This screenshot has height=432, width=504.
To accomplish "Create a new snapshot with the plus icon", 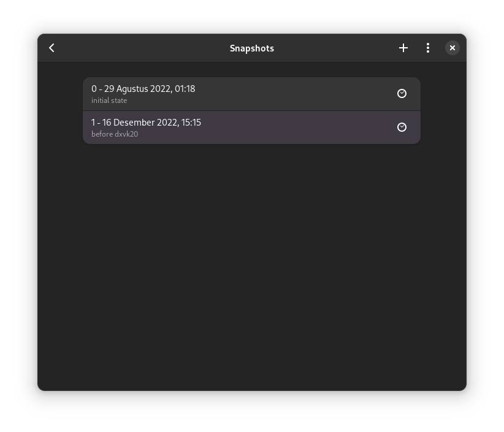I will click(403, 48).
